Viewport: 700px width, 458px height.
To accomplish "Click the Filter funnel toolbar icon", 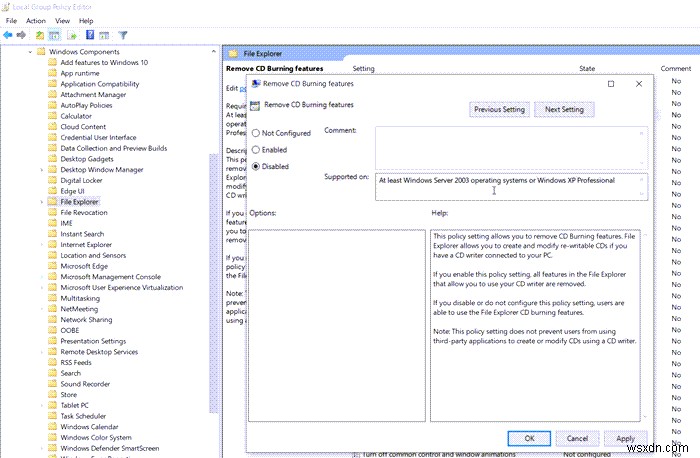I will [123, 35].
